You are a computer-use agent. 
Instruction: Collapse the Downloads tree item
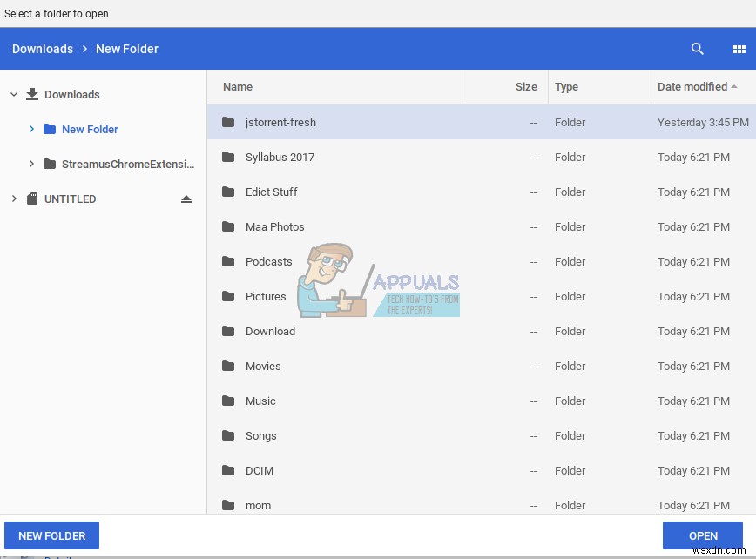[x=13, y=94]
